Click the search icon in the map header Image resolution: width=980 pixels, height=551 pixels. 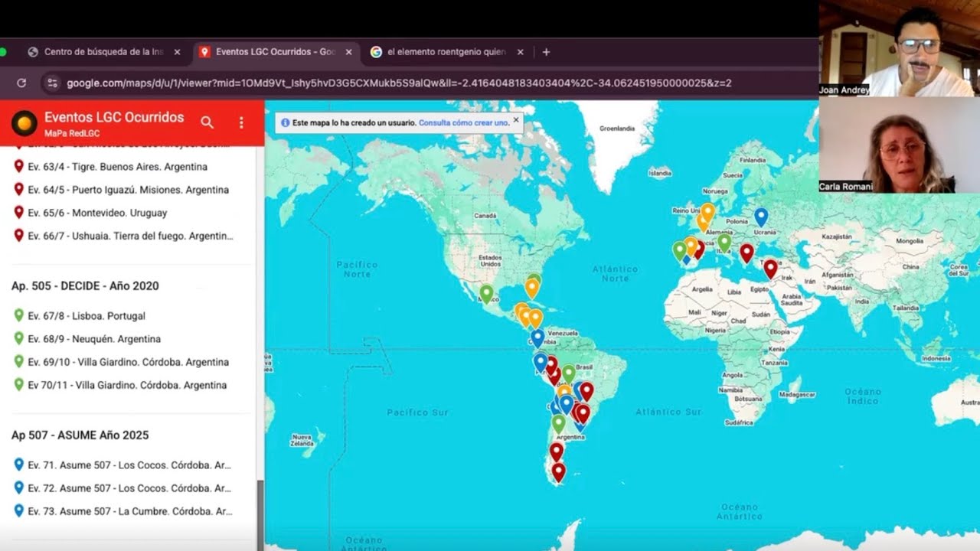click(207, 122)
